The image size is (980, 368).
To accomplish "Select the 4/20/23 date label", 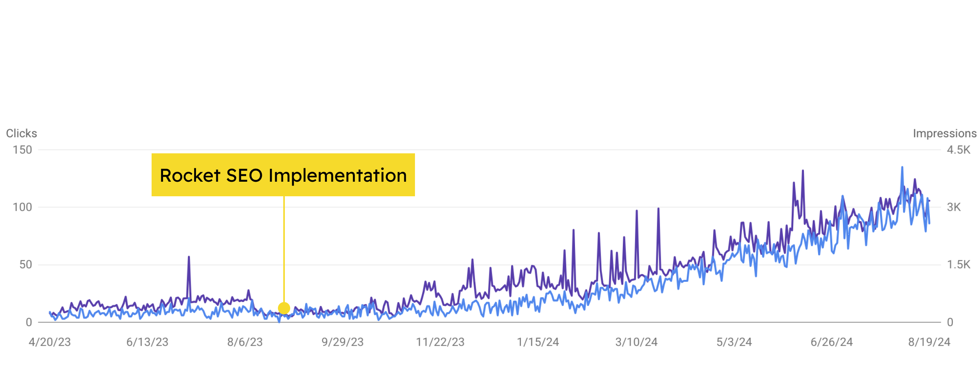I will [x=50, y=342].
